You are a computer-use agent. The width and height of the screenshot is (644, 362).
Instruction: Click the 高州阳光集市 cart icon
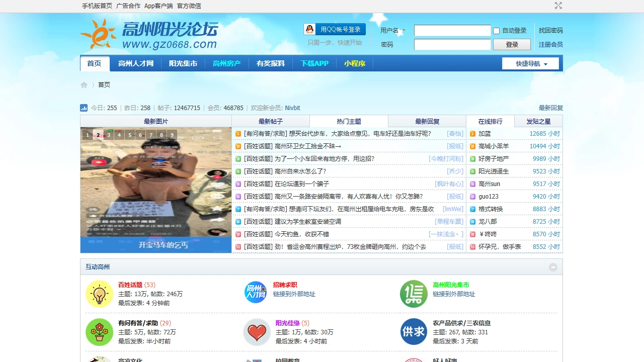414,294
